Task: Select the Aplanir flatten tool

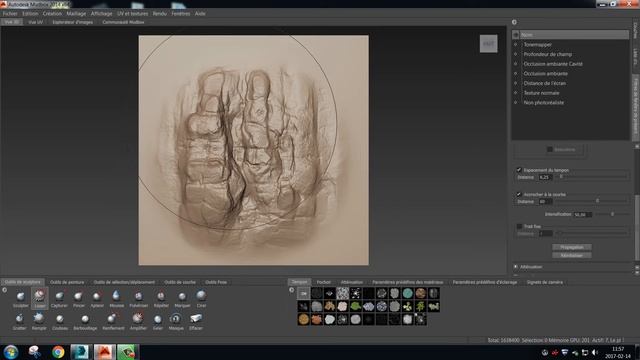Action: click(x=97, y=299)
